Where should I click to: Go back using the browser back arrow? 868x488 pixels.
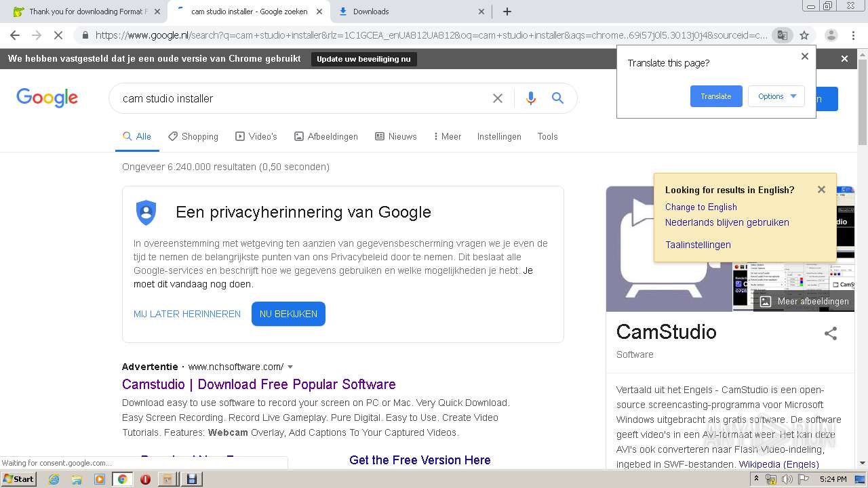(x=15, y=35)
